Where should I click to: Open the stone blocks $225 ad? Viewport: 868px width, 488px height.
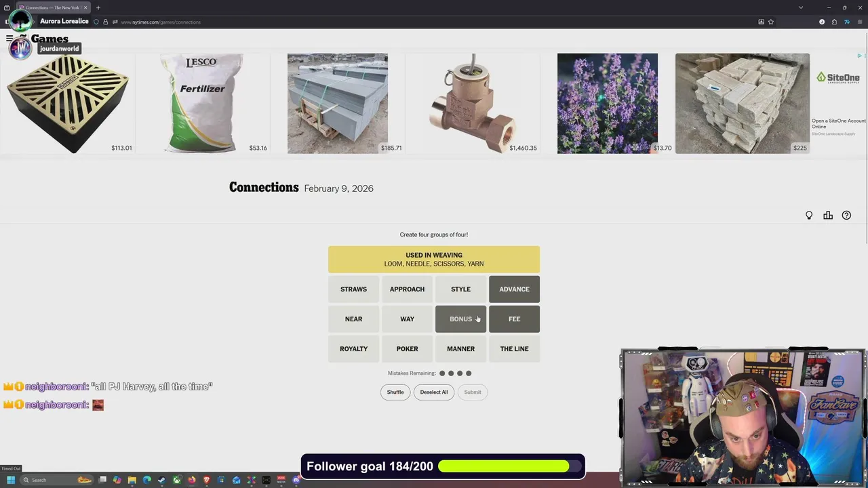[743, 104]
